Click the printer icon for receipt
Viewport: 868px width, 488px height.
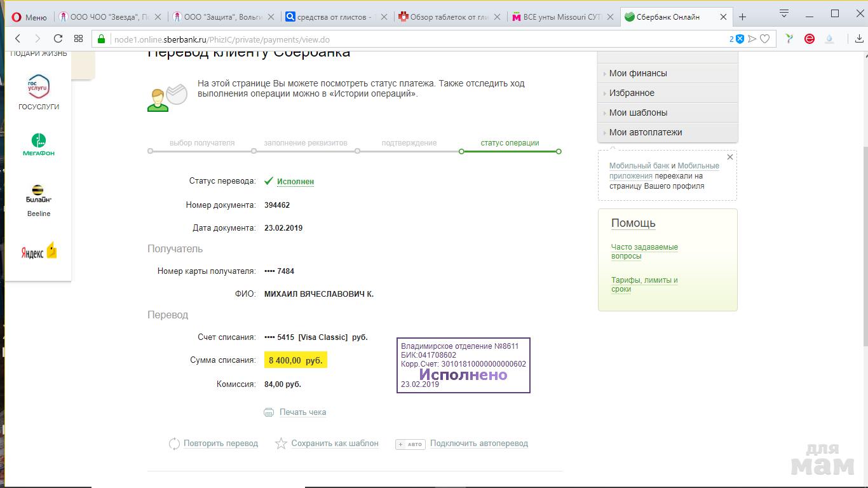tap(269, 412)
